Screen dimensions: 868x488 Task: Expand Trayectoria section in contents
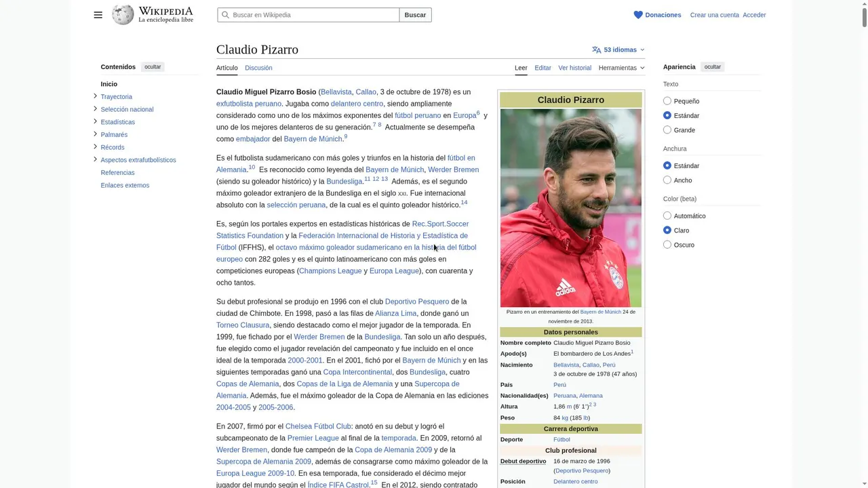click(x=95, y=96)
